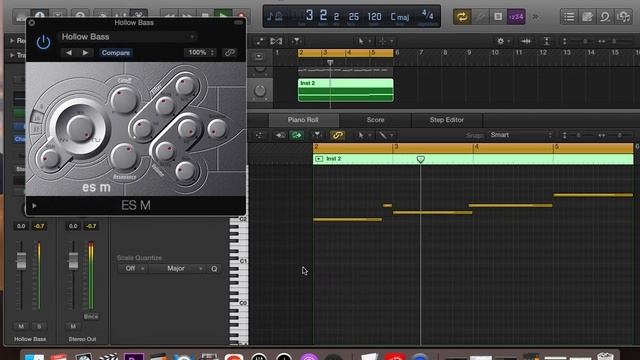Toggle the Solo button in control bar
Screen dimensions: 640x360
[x=498, y=17]
